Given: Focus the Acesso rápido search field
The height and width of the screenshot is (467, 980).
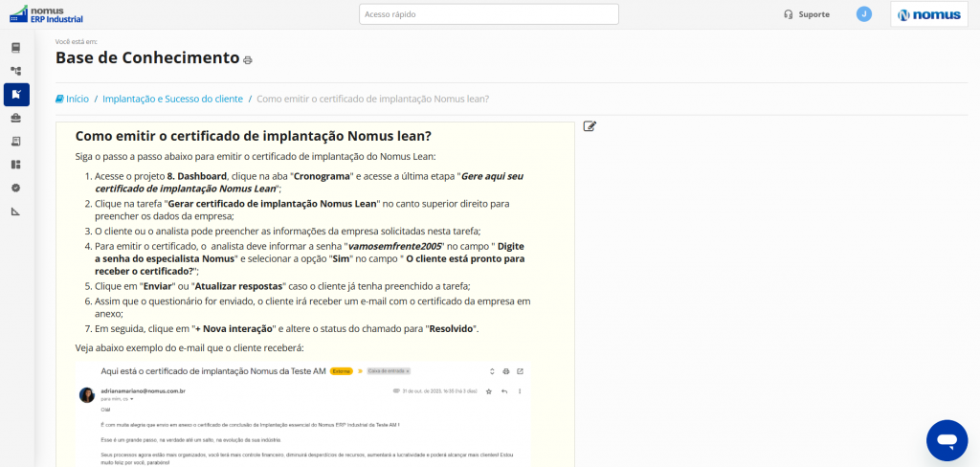Looking at the screenshot, I should tap(488, 14).
